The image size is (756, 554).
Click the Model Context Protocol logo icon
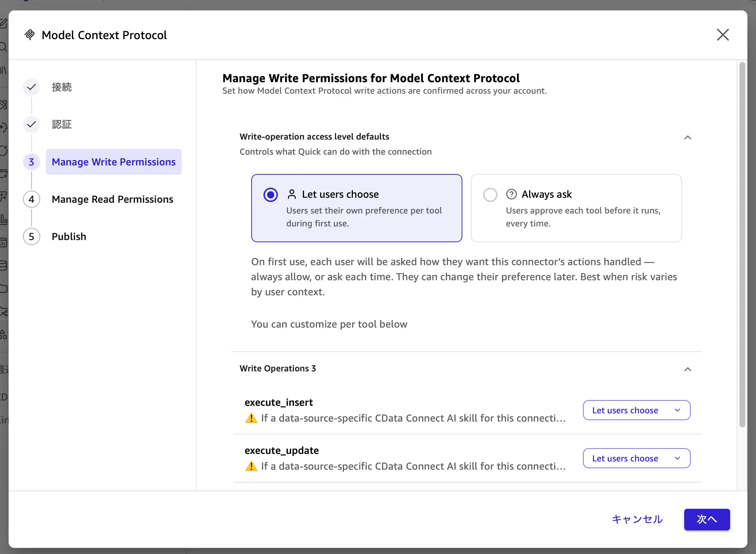click(x=29, y=35)
